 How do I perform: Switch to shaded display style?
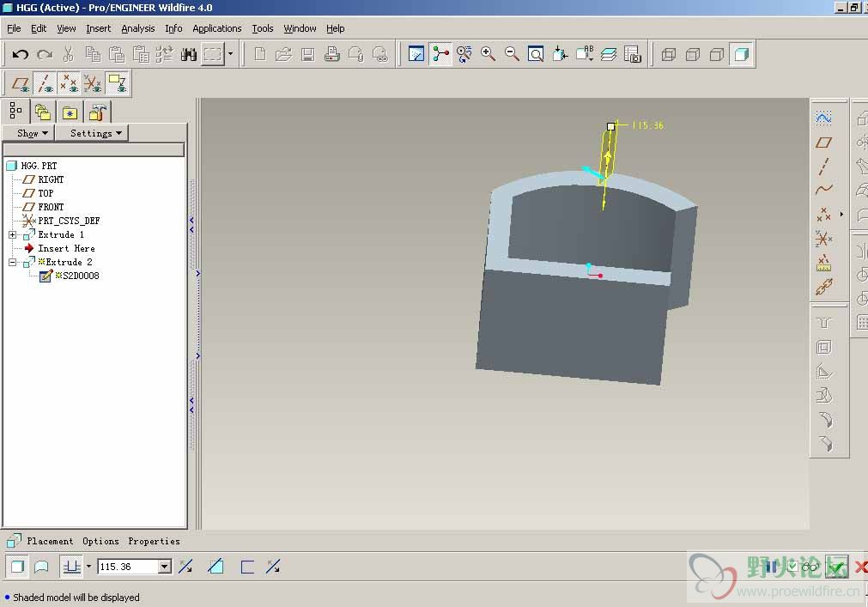[741, 54]
